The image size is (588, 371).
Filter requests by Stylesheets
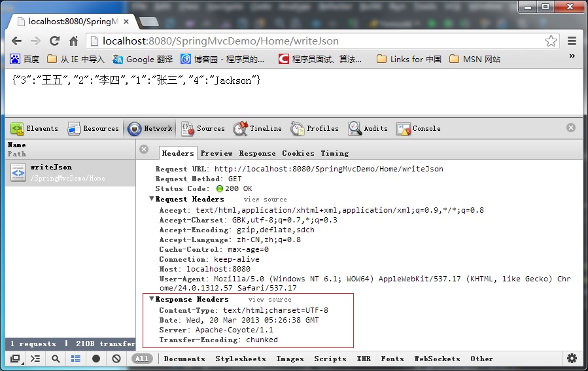pos(241,359)
